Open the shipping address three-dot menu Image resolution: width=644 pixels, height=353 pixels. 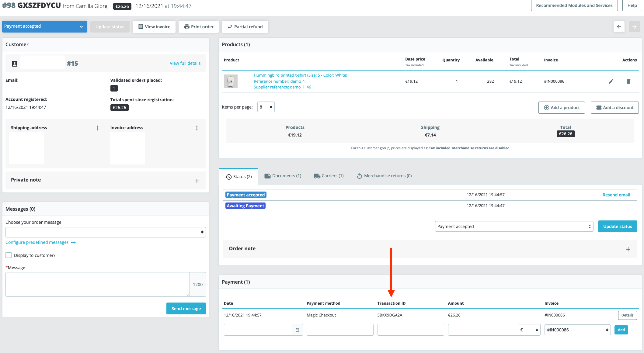click(x=97, y=128)
